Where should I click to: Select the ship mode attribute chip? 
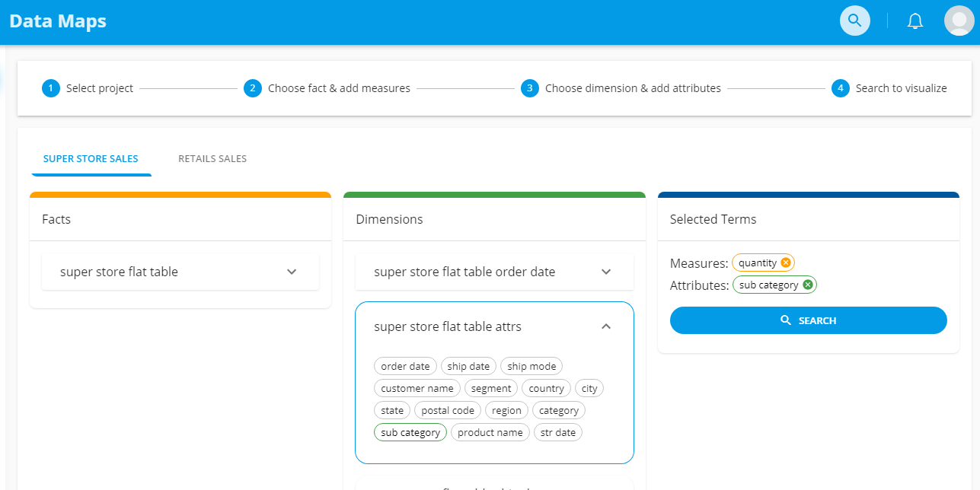click(x=531, y=366)
